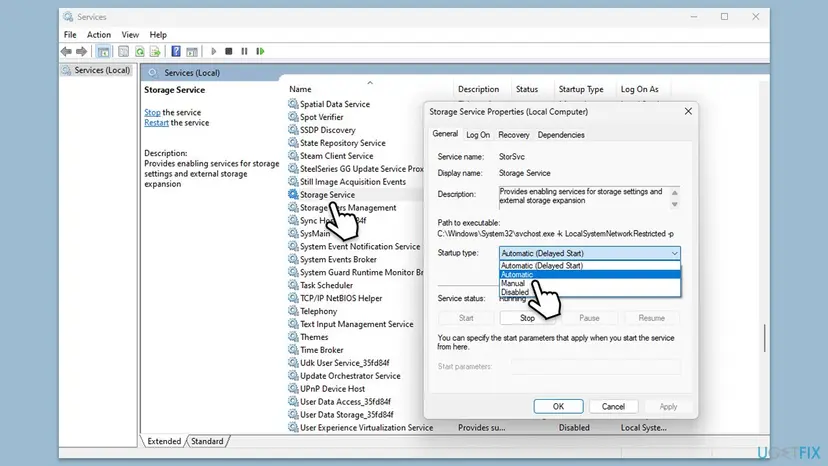This screenshot has height=466, width=828.
Task: Select Themes service icon
Action: 293,337
